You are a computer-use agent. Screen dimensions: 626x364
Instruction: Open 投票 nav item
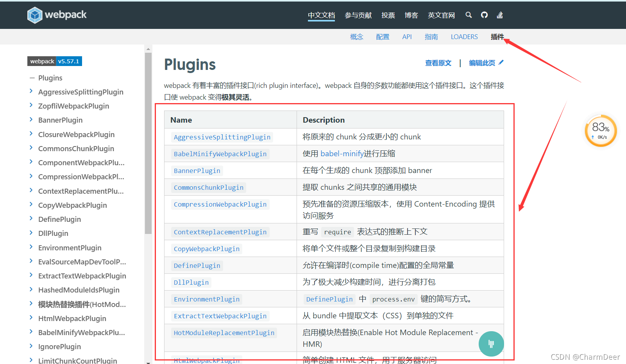coord(388,15)
